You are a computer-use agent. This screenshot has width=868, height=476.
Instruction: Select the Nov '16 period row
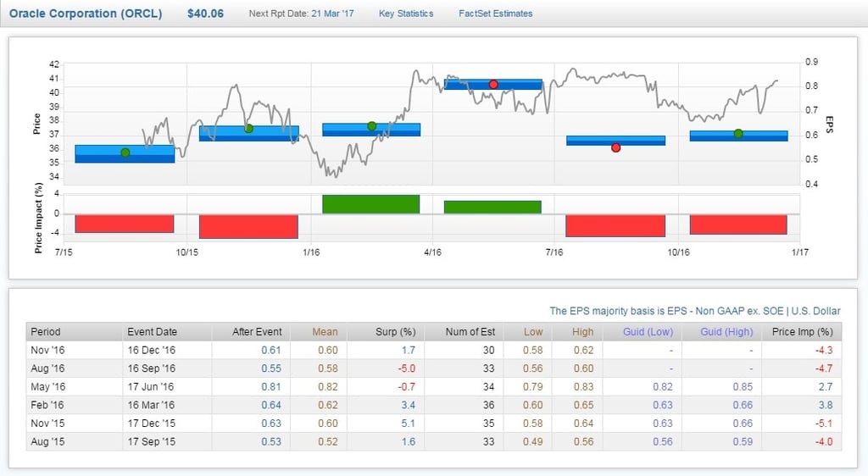[x=434, y=350]
